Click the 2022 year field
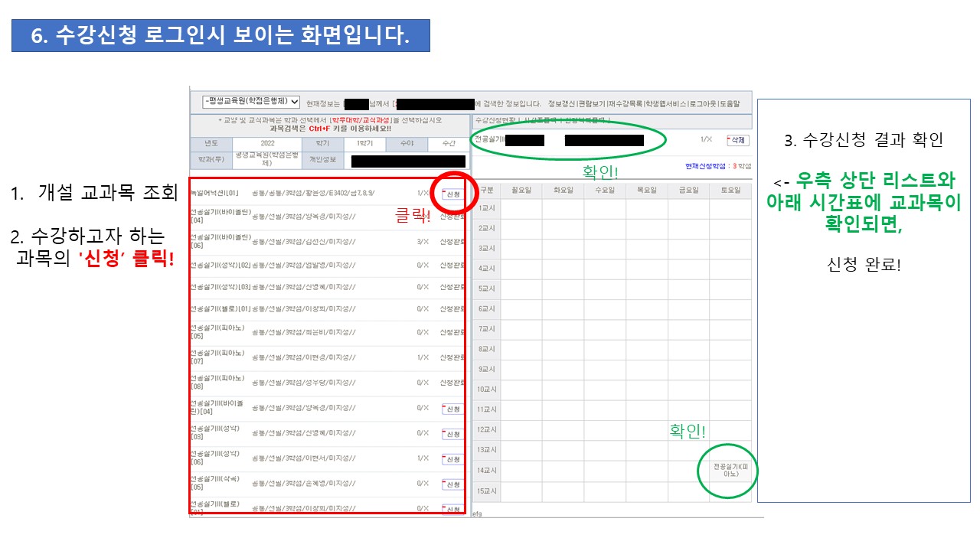980x551 pixels. coord(267,143)
